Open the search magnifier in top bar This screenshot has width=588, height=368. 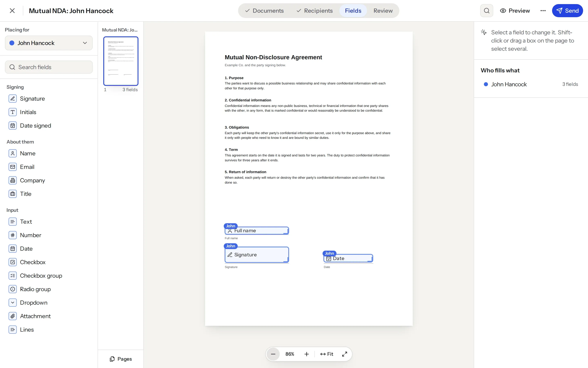tap(487, 11)
